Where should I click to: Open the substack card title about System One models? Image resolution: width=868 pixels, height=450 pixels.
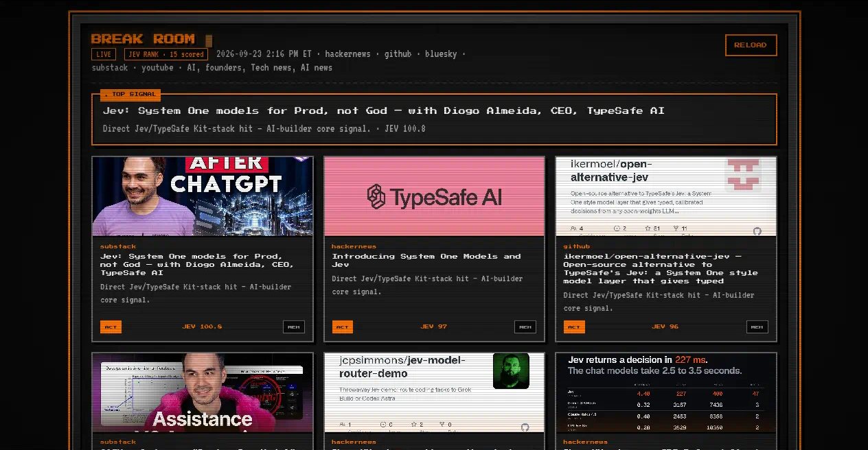(x=198, y=264)
